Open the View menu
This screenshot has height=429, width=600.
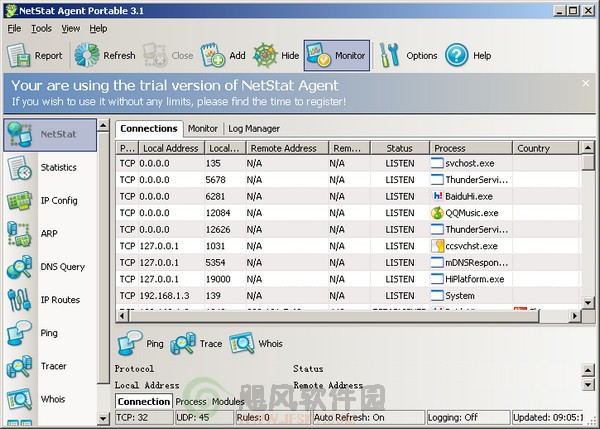point(71,29)
